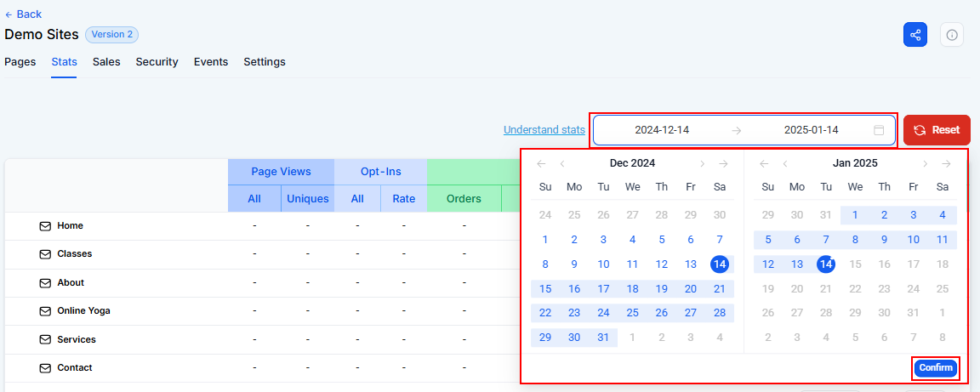Confirm the selected date range
980x392 pixels.
[x=936, y=367]
